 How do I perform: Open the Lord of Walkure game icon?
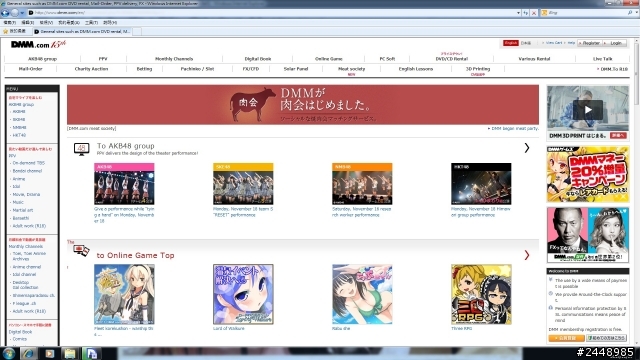(243, 294)
